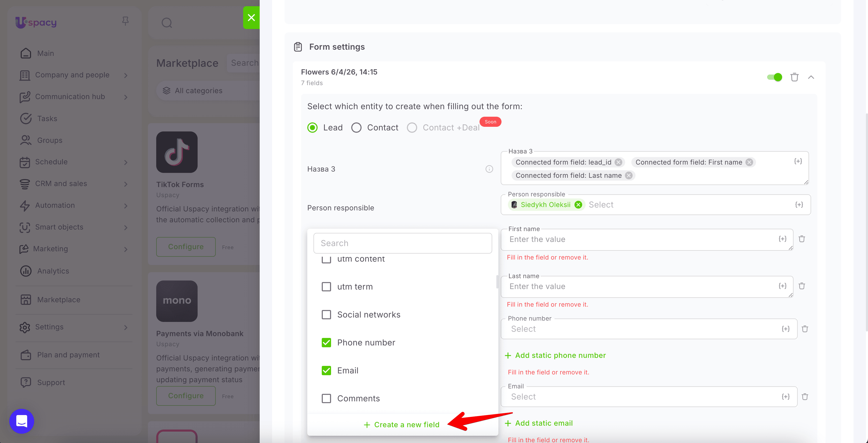Expand the Schedule menu
This screenshot has width=868, height=443.
coord(126,162)
